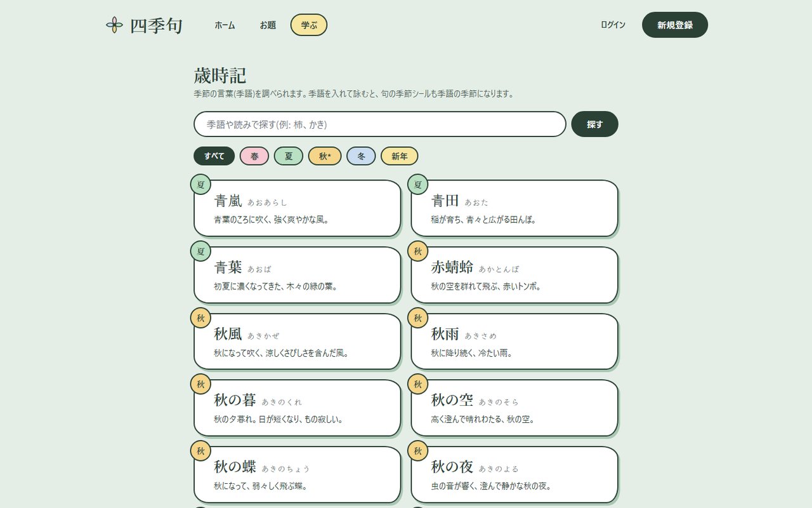The width and height of the screenshot is (812, 508).
Task: Click the 秋の暮 card title
Action: coord(235,400)
